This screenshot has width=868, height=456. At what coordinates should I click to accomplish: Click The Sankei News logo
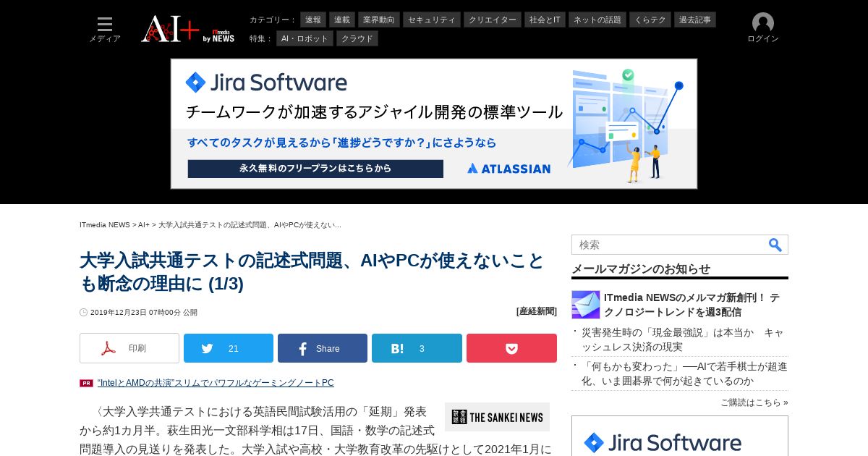point(497,417)
